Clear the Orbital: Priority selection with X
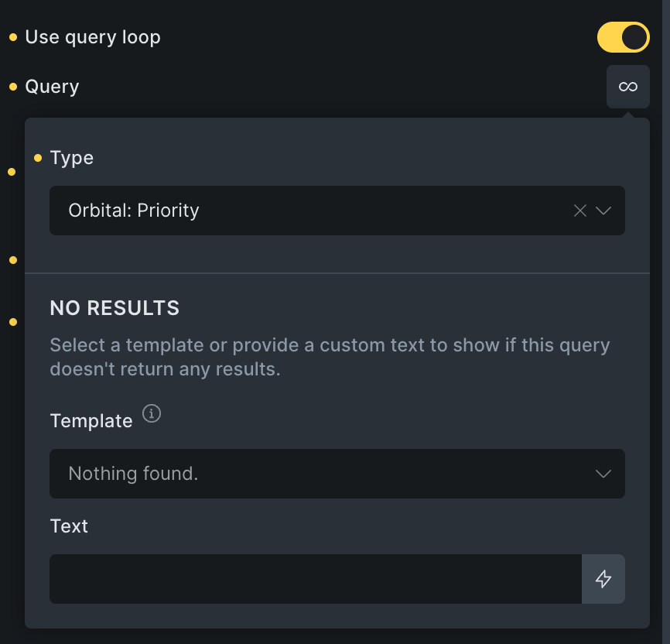 click(x=579, y=211)
